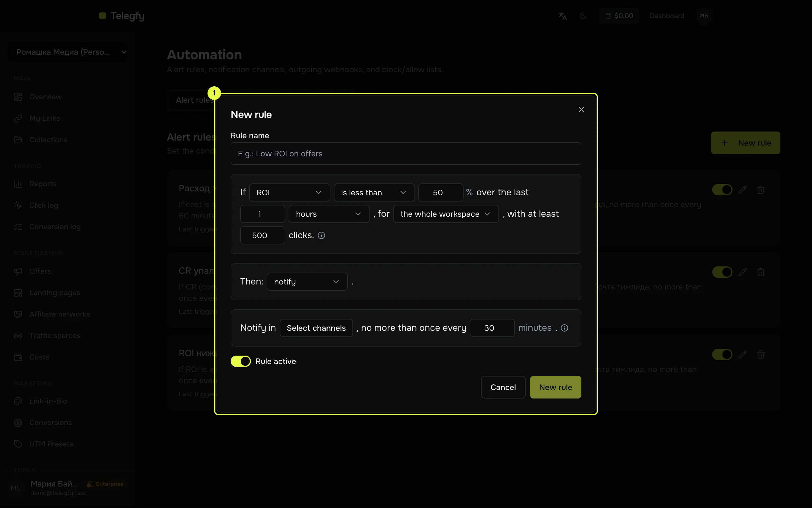
Task: Toggle the Расход rule switch
Action: pos(722,189)
